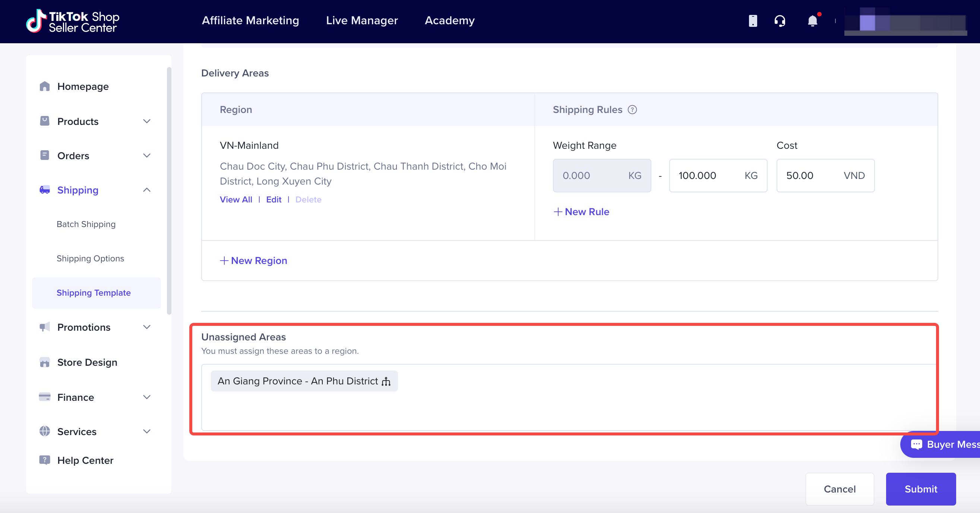Open Help Center from the sidebar
Screen dimensions: 980x513
(85, 460)
